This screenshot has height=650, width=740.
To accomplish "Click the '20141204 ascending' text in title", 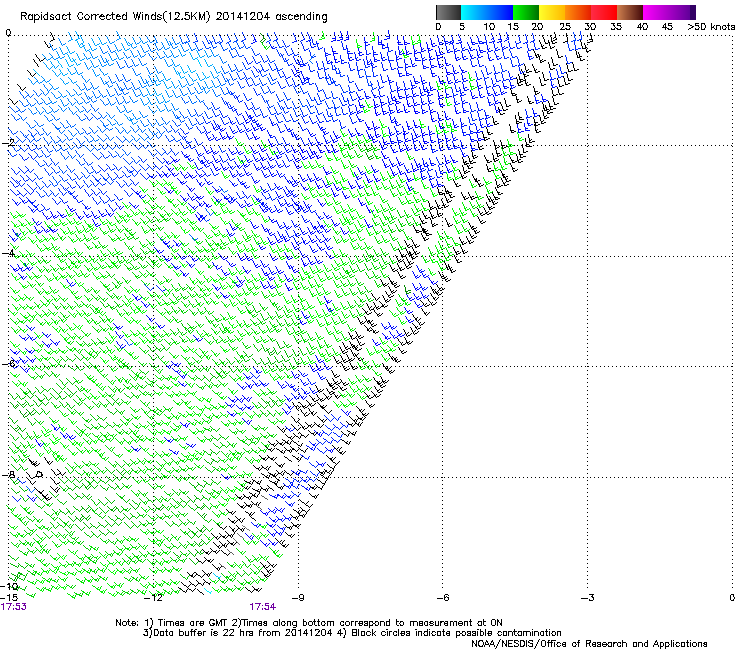I will [271, 16].
